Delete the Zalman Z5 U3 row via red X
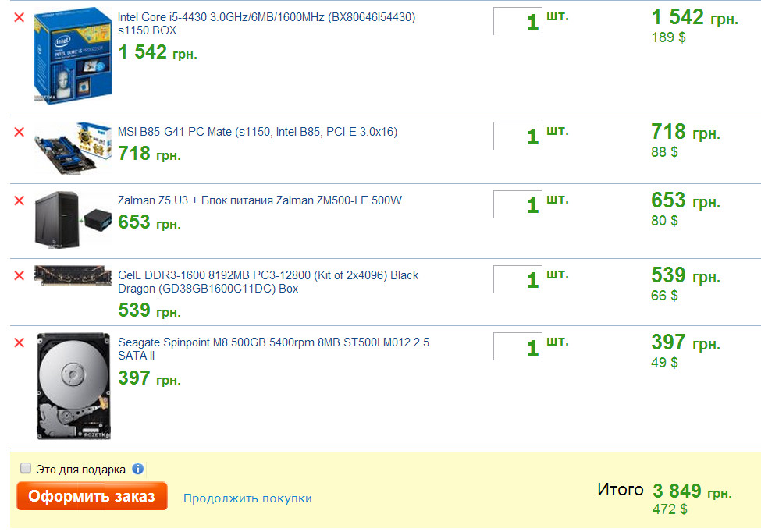This screenshot has height=532, width=761. tap(20, 200)
